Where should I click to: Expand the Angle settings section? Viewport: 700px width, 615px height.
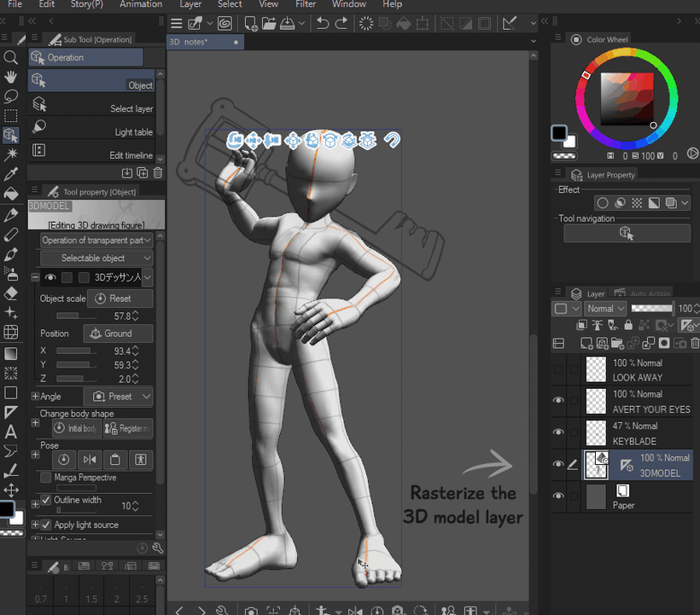pos(35,397)
